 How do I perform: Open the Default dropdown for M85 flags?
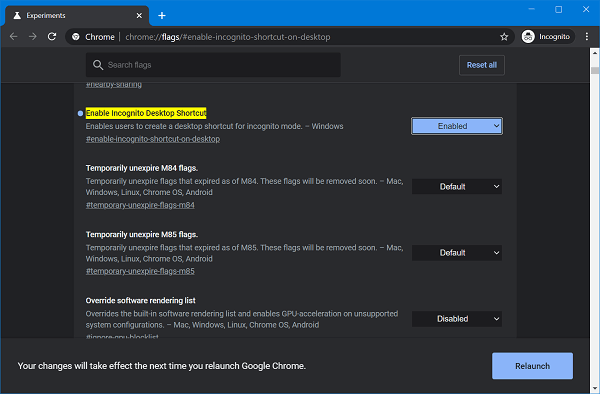[x=457, y=253]
